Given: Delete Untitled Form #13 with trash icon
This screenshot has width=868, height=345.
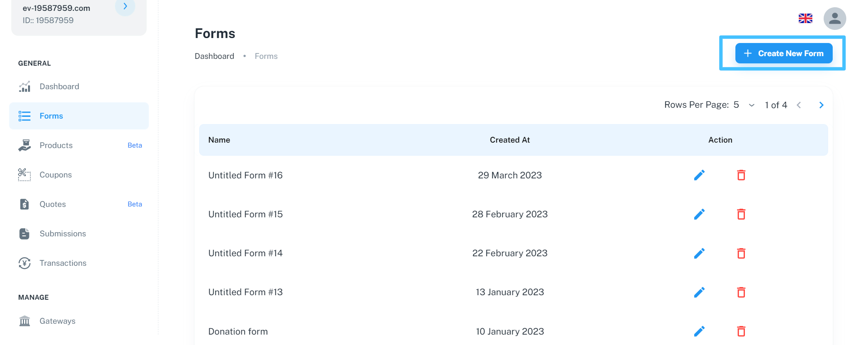Looking at the screenshot, I should click(x=741, y=292).
